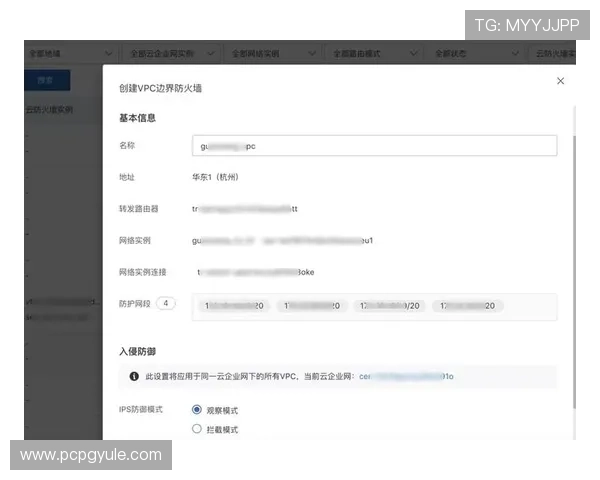Click the 防护网段 count badge 4

[x=166, y=303]
